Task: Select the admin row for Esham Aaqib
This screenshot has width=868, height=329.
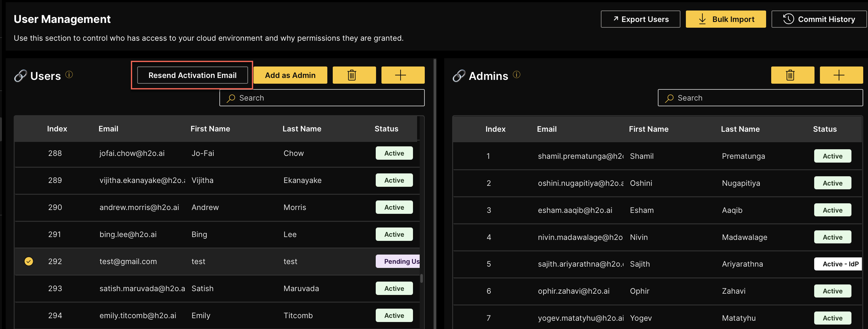Action: click(574, 210)
